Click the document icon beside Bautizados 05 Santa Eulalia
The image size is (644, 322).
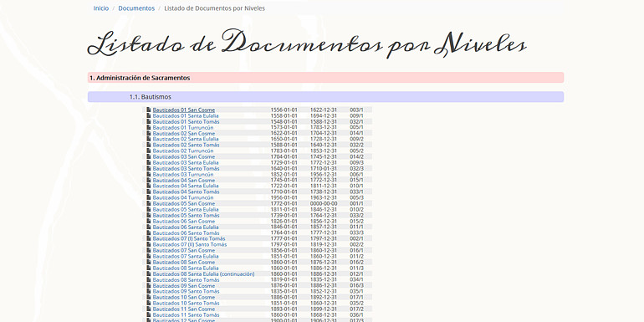tap(149, 209)
